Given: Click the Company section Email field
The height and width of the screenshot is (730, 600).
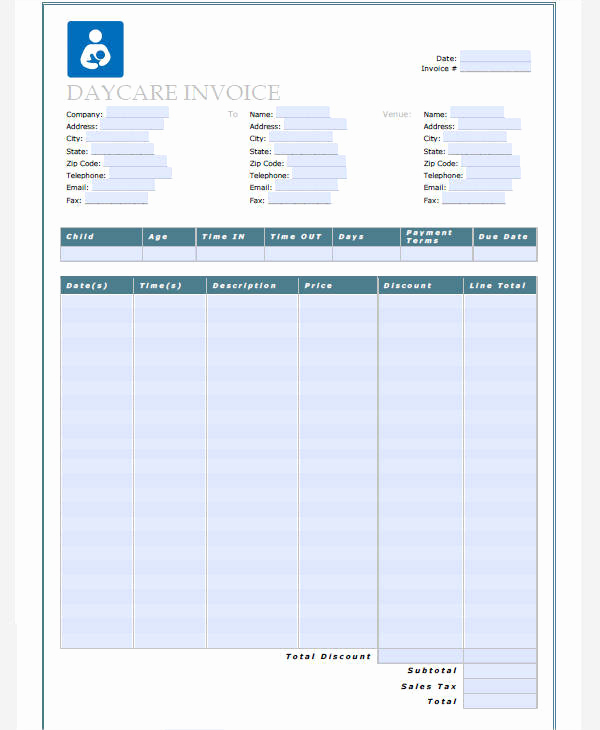Looking at the screenshot, I should point(123,185).
